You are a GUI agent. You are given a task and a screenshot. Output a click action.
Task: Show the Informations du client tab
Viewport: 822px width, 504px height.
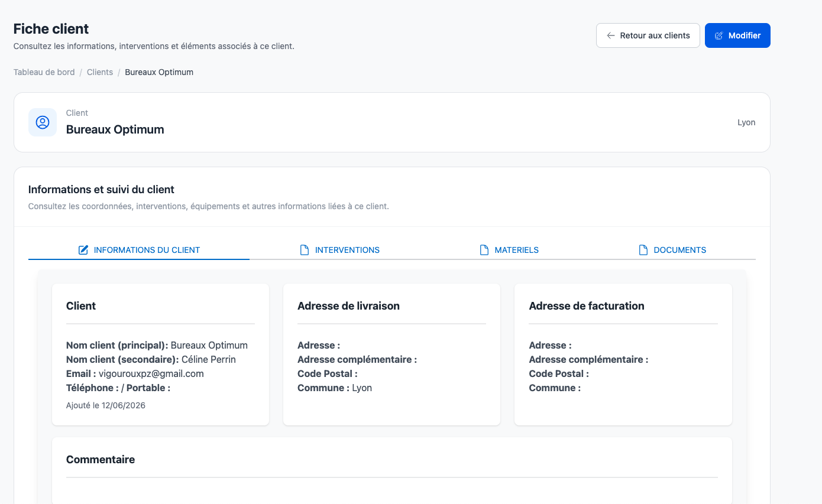(x=139, y=250)
